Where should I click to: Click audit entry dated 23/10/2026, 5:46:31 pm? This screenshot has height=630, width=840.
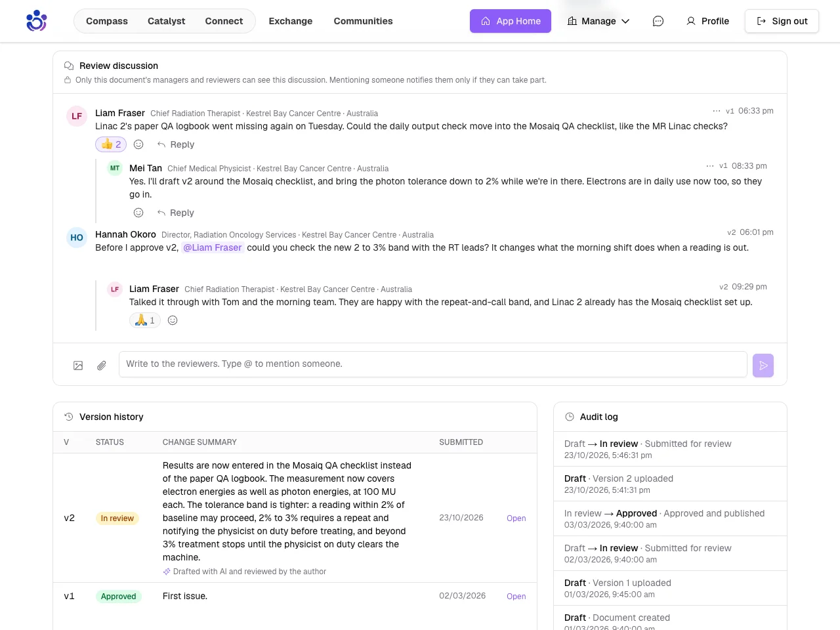click(670, 449)
